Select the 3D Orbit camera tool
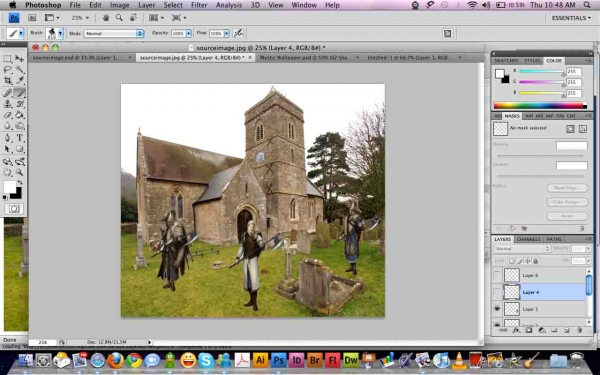 (20, 161)
